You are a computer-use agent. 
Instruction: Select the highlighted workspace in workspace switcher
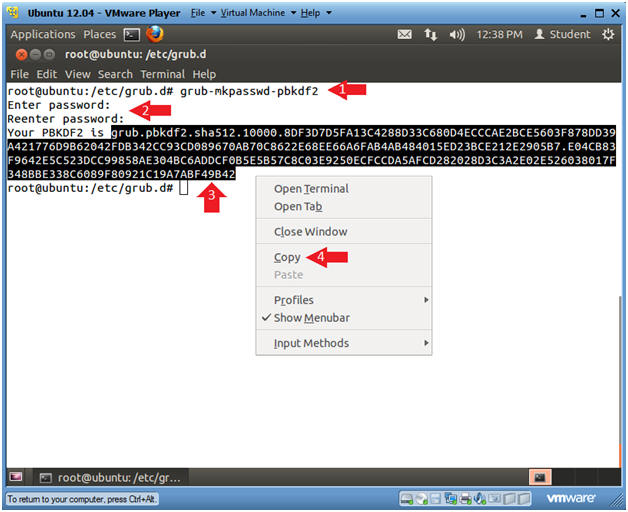click(540, 477)
